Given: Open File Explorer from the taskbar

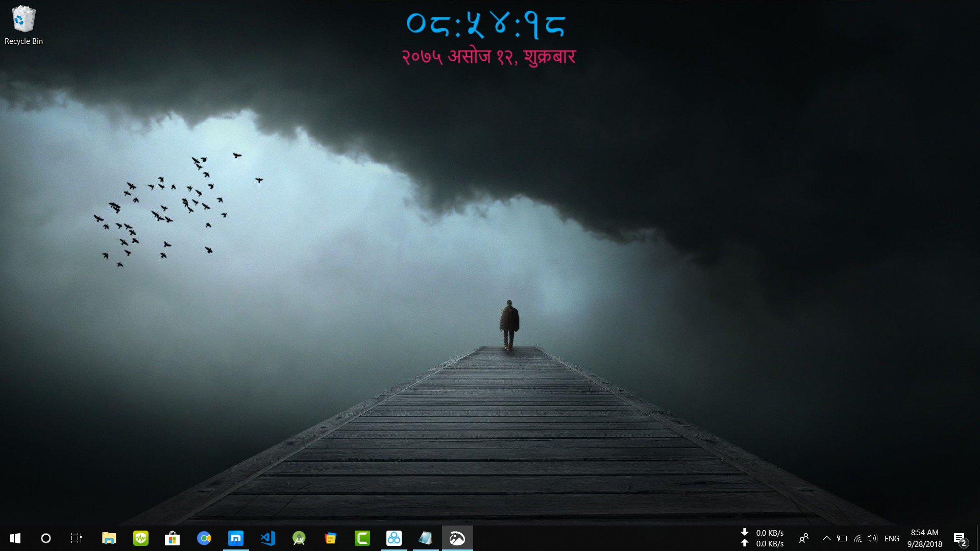Looking at the screenshot, I should (x=109, y=538).
